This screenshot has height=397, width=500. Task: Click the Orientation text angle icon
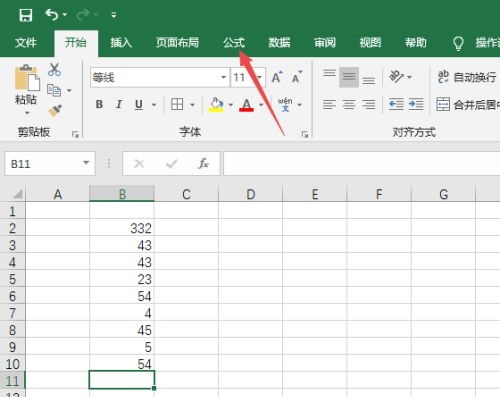tap(396, 77)
